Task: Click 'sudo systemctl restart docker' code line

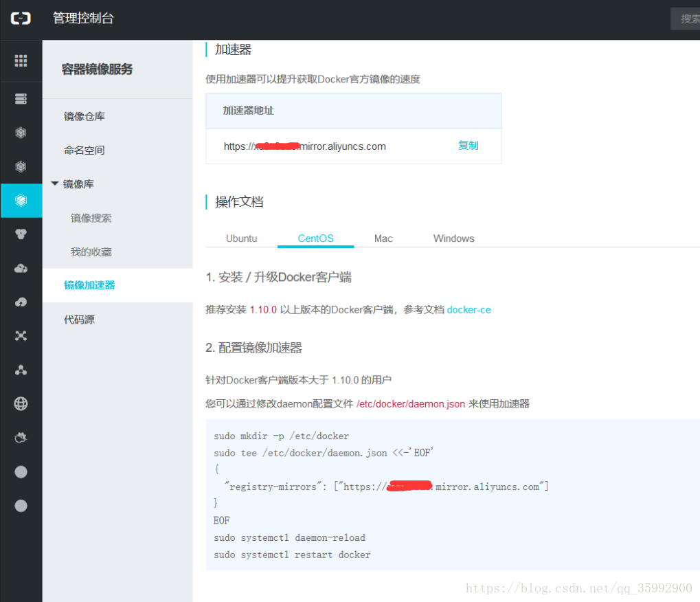Action: [x=292, y=555]
